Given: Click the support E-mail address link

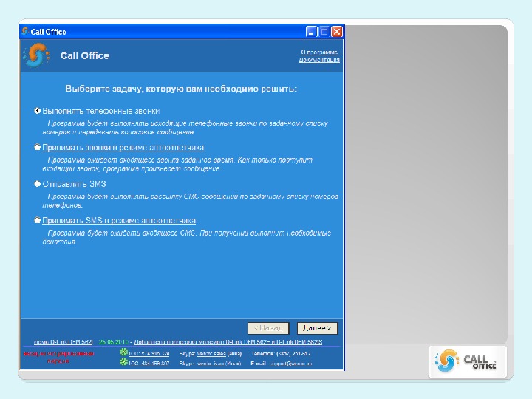Looking at the screenshot, I should (x=291, y=364).
